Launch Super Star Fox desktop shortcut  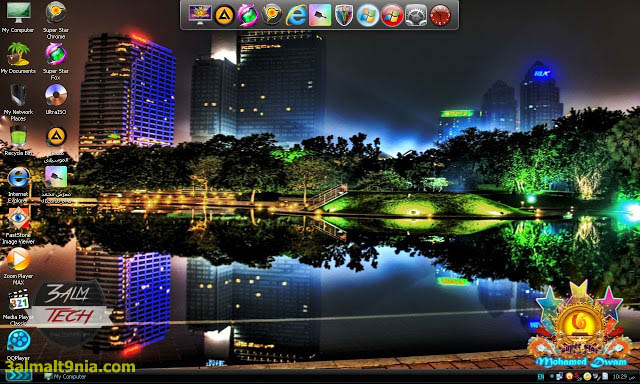click(56, 61)
